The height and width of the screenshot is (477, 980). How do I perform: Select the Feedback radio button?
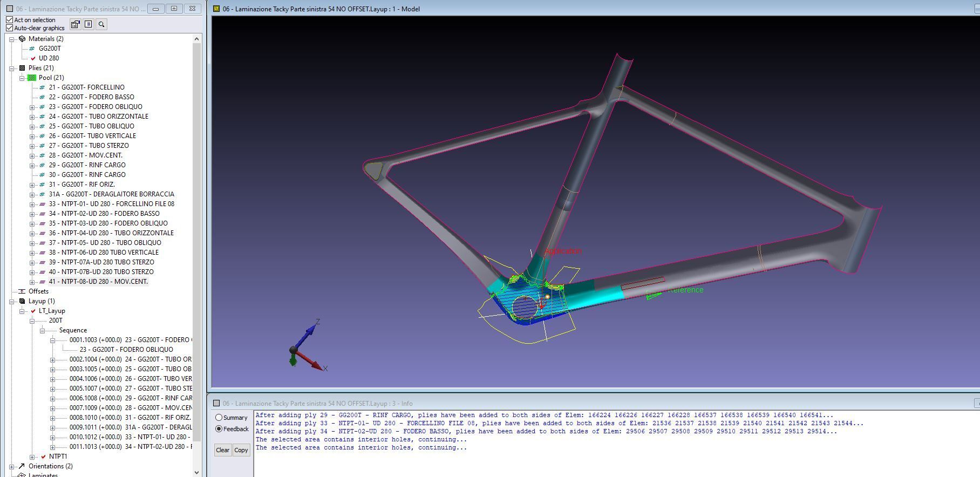coord(219,429)
